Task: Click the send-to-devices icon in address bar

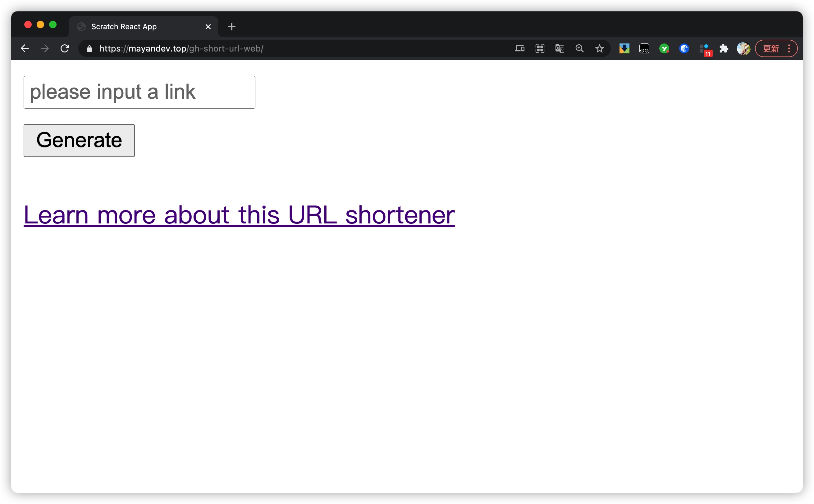Action: pos(519,49)
